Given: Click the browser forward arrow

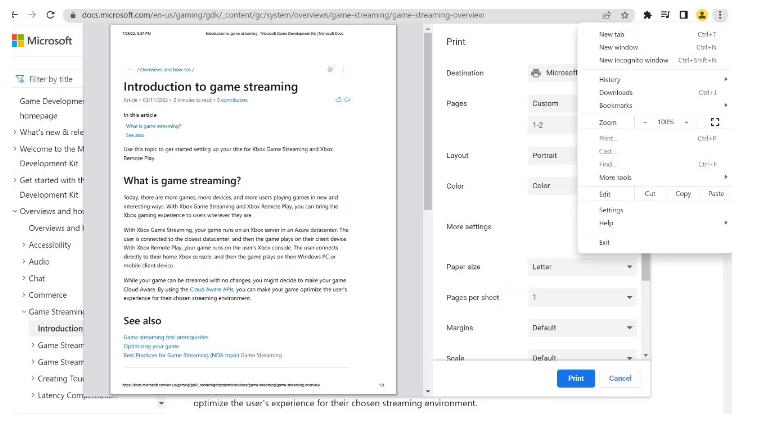Looking at the screenshot, I should point(32,15).
